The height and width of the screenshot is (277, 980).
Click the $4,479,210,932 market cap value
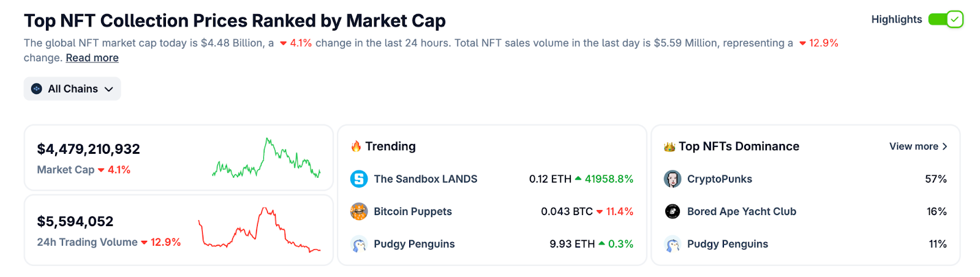click(88, 149)
